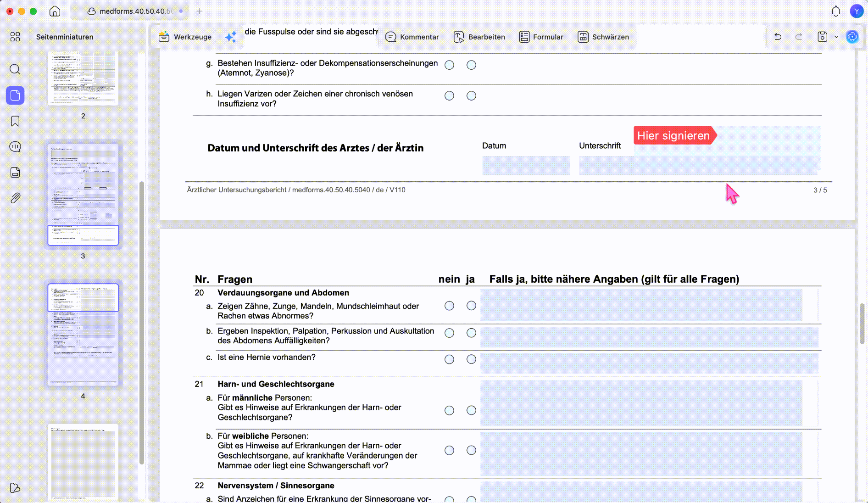This screenshot has width=868, height=503.
Task: Expand the save options dropdown arrow
Action: (x=836, y=37)
